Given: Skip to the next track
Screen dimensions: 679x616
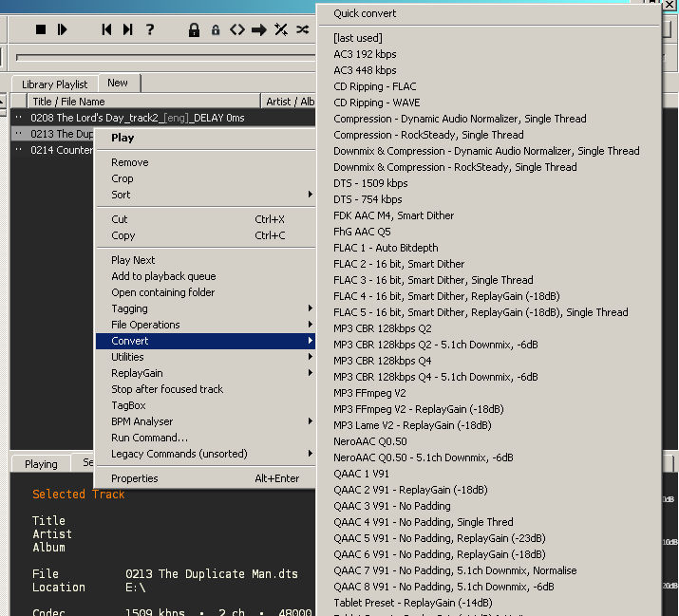Looking at the screenshot, I should tap(128, 29).
